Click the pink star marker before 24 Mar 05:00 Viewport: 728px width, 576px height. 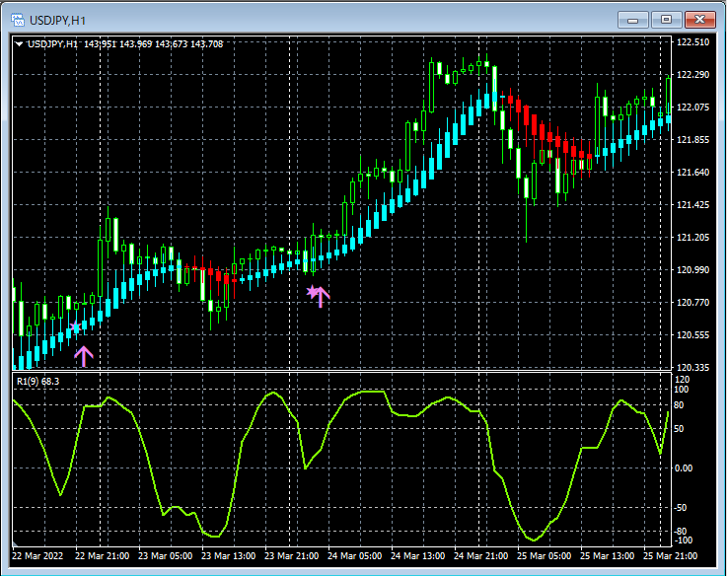click(312, 292)
